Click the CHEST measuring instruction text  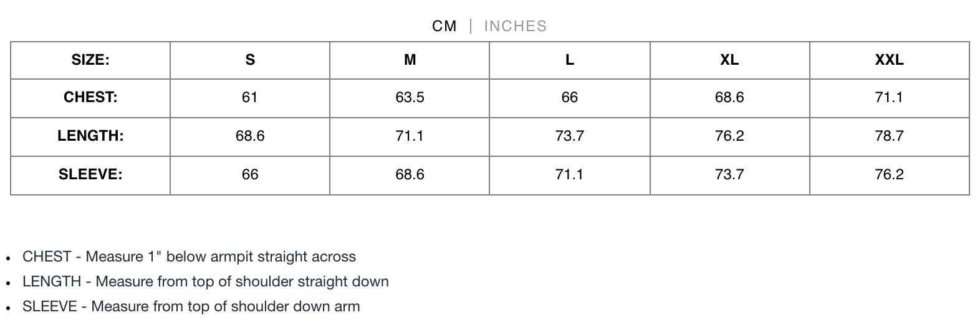(x=189, y=257)
